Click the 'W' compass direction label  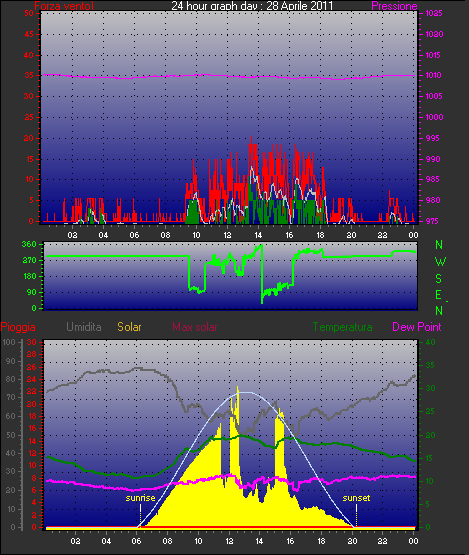pos(440,262)
